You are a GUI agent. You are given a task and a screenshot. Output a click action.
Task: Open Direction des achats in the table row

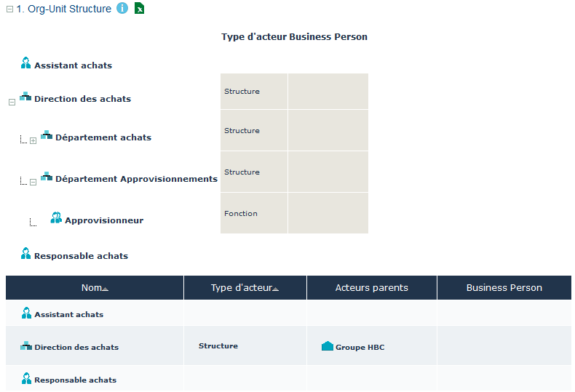[76, 348]
